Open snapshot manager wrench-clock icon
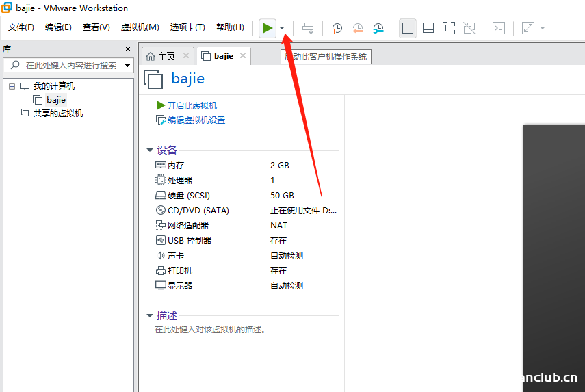This screenshot has width=585, height=392. coord(378,28)
